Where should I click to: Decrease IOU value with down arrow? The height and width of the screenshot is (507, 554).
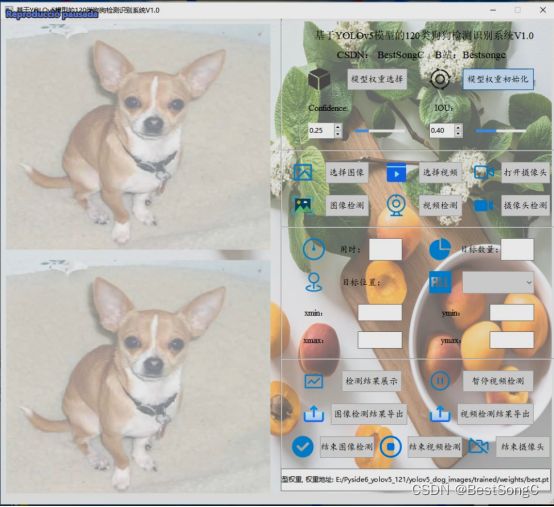point(459,134)
